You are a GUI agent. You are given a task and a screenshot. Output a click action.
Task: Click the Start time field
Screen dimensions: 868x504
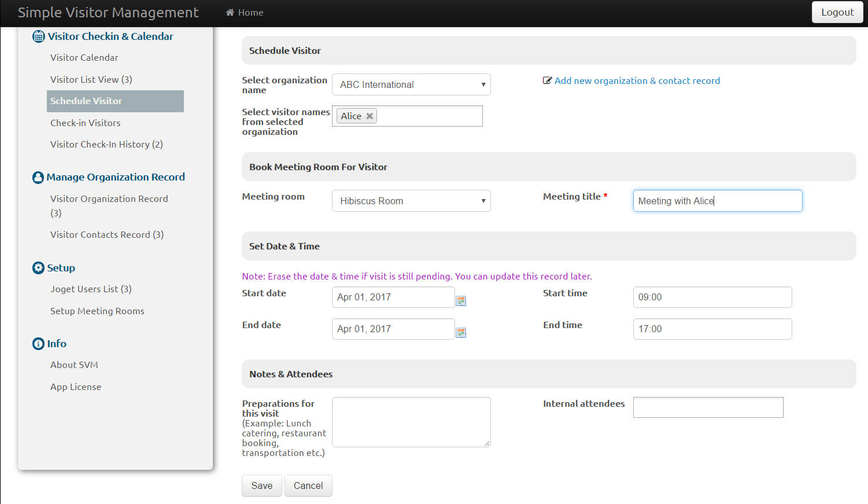click(712, 297)
